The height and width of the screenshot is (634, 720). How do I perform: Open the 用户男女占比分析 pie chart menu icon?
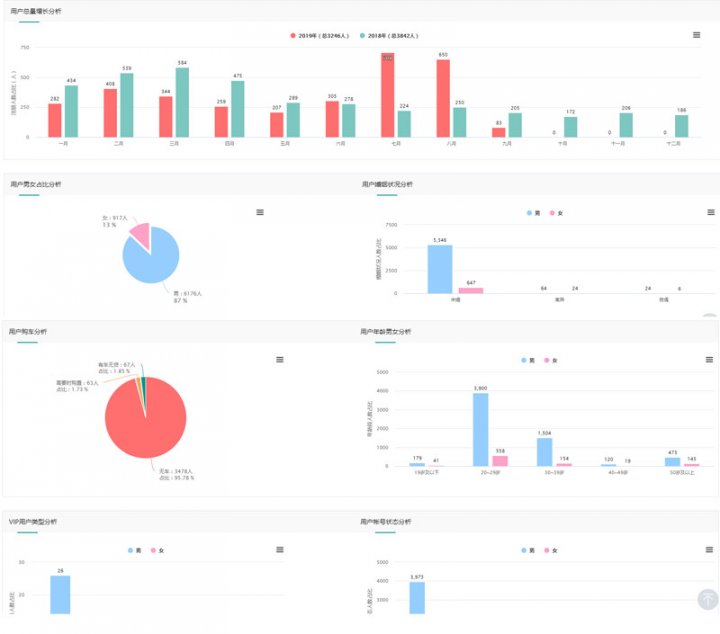click(260, 212)
